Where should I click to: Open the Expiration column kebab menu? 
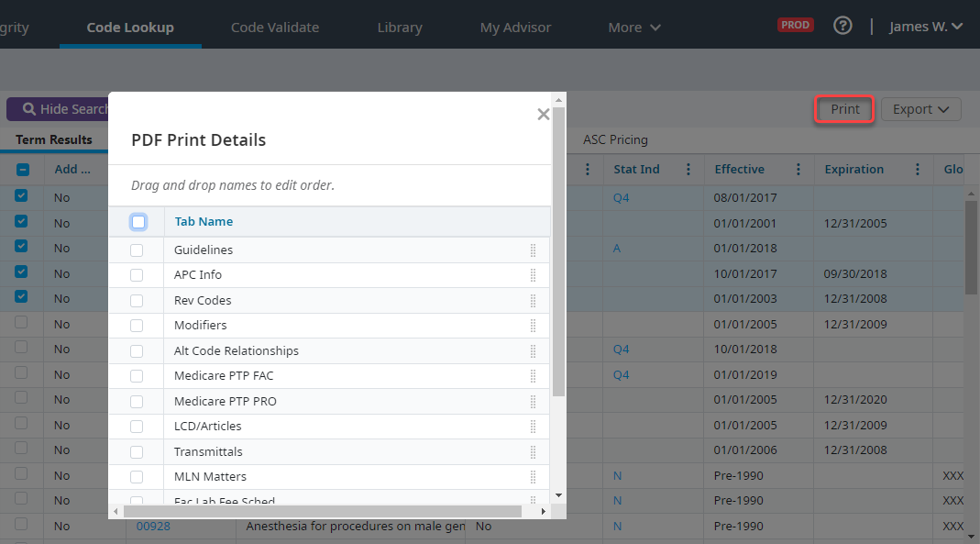click(x=917, y=169)
